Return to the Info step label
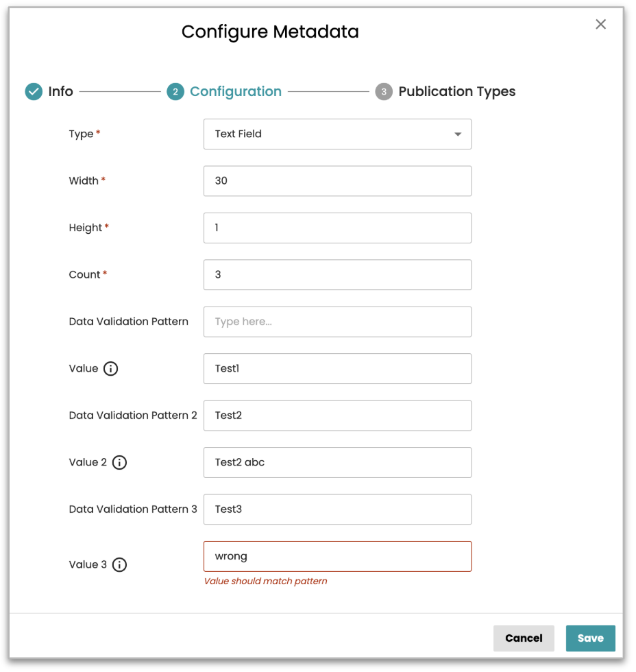Screen dimensions: 636x672 pyautogui.click(x=60, y=92)
